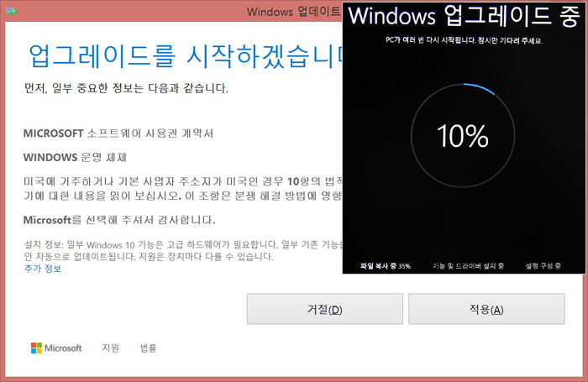
Task: Click the WINDOWS 운영 체제 line
Action: [x=75, y=157]
